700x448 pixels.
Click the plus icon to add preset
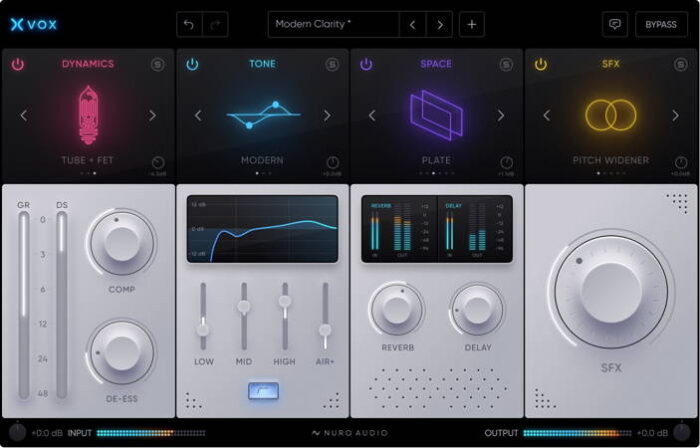point(472,24)
